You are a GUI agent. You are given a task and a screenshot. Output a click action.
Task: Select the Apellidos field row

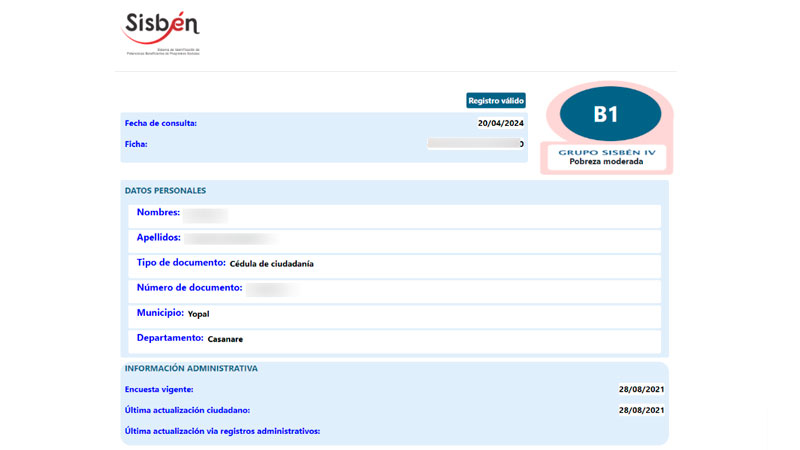(394, 239)
